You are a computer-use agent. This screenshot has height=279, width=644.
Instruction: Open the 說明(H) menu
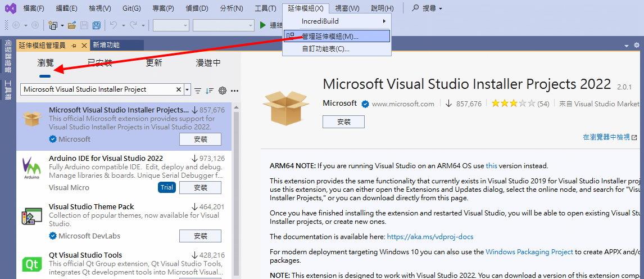click(382, 8)
